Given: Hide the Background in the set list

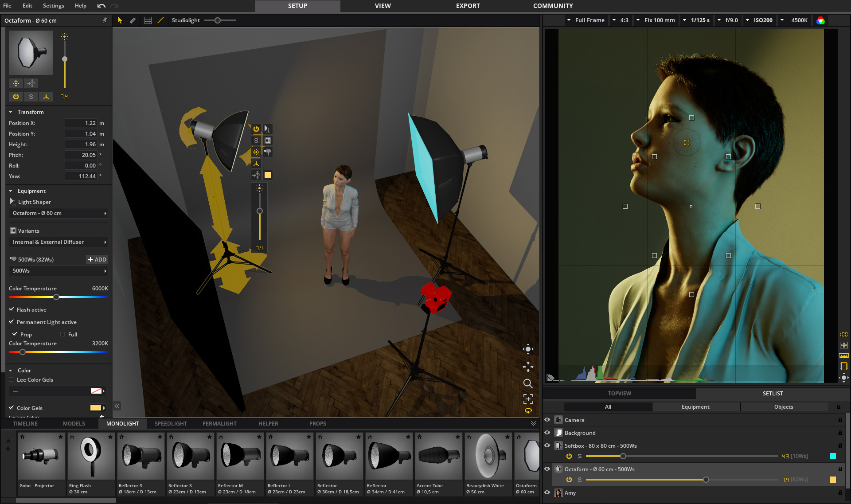Looking at the screenshot, I should point(547,433).
